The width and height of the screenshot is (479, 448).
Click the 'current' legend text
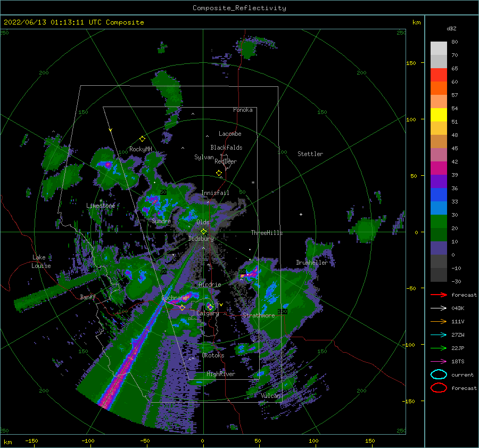coord(462,374)
